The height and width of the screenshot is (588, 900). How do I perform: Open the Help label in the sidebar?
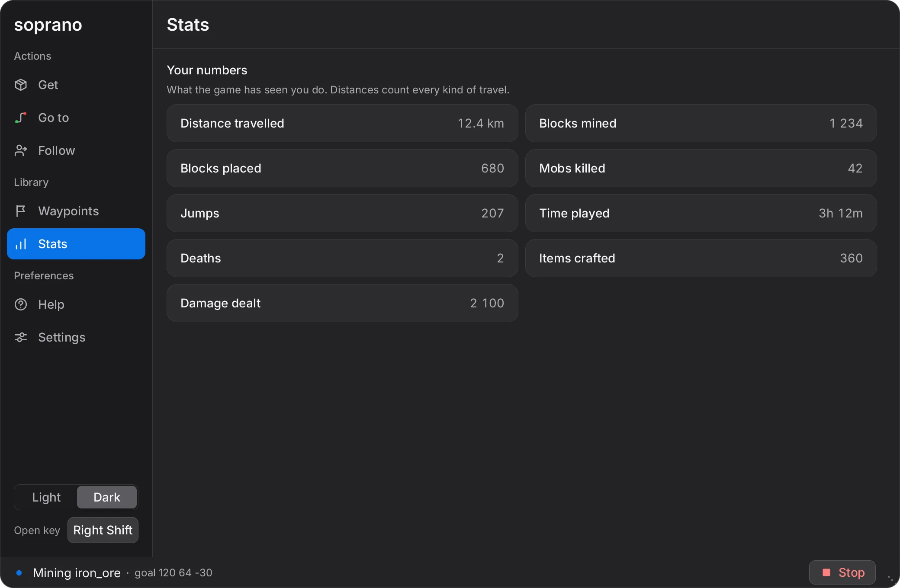click(51, 304)
